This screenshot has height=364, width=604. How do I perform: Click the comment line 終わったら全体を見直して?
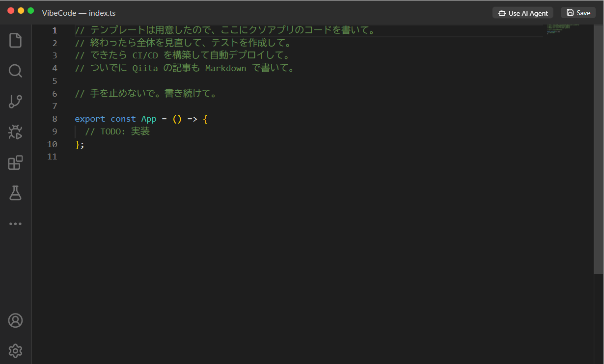pos(183,43)
